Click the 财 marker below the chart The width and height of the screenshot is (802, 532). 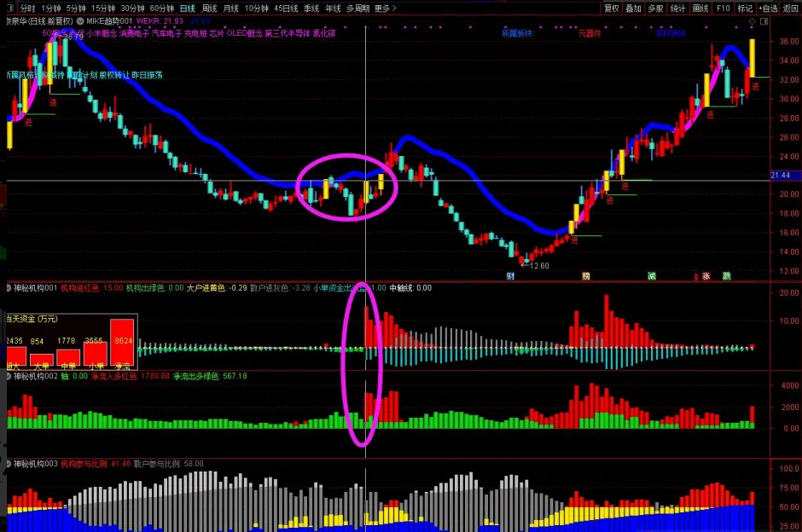pos(510,275)
